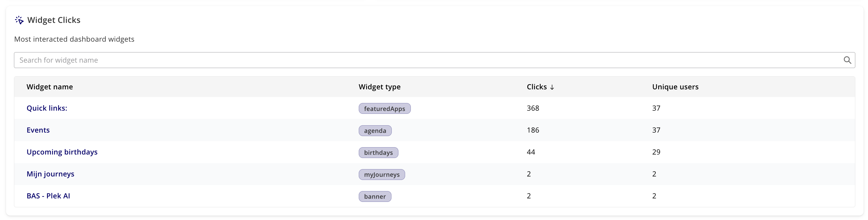Open the Mijn journeys widget

point(50,174)
